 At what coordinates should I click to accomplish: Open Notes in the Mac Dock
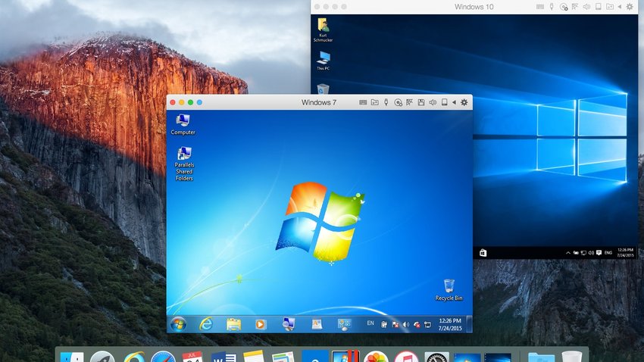point(253,356)
